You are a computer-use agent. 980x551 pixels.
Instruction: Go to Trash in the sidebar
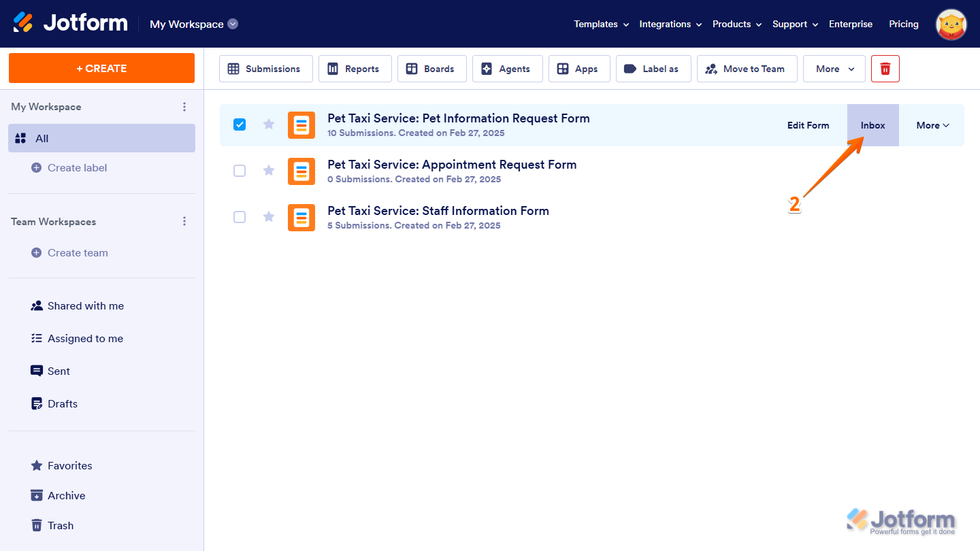[x=60, y=526]
